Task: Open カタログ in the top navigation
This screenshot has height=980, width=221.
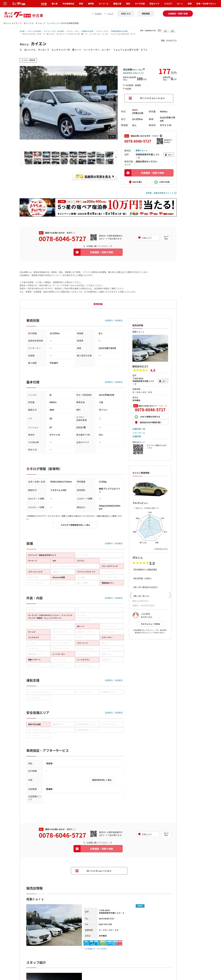Action: pyautogui.click(x=168, y=3)
